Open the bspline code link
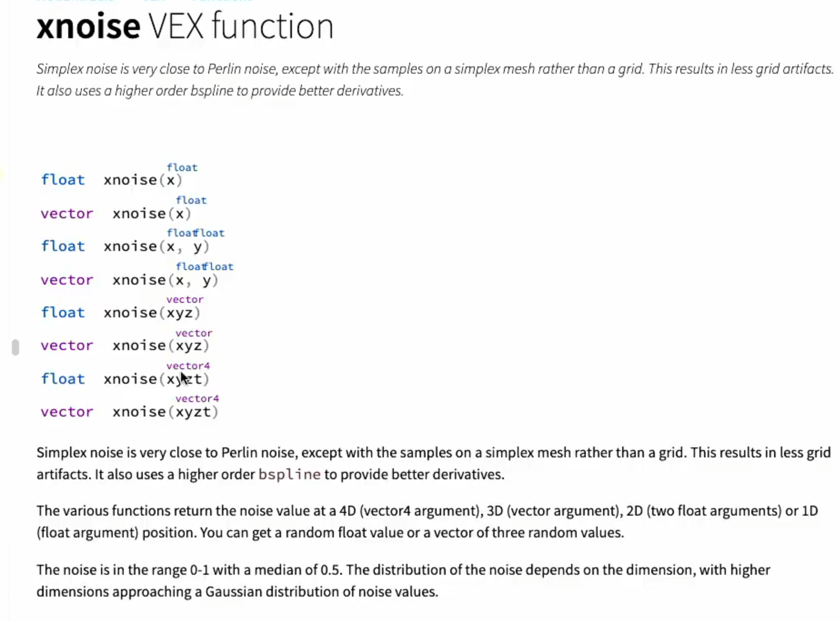This screenshot has height=622, width=840. point(289,475)
